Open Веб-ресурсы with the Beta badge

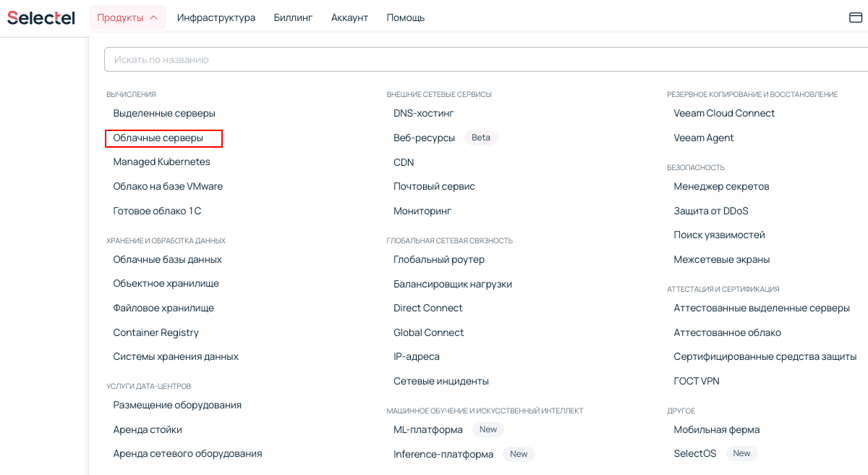click(x=424, y=138)
